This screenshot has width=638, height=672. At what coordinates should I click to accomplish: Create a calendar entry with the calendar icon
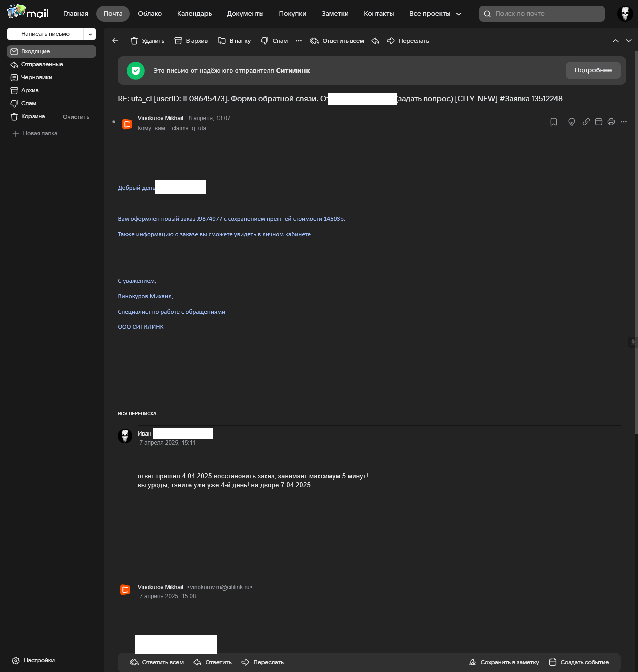pos(598,122)
